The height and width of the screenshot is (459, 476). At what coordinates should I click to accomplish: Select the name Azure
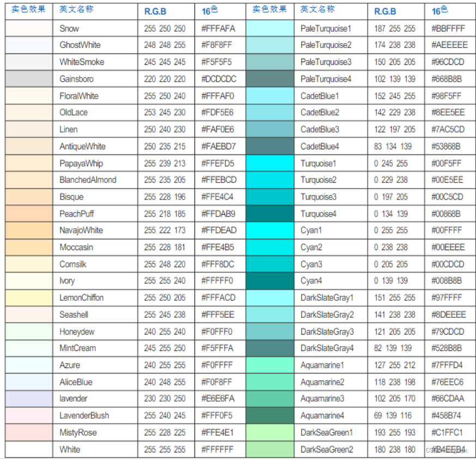click(x=70, y=365)
